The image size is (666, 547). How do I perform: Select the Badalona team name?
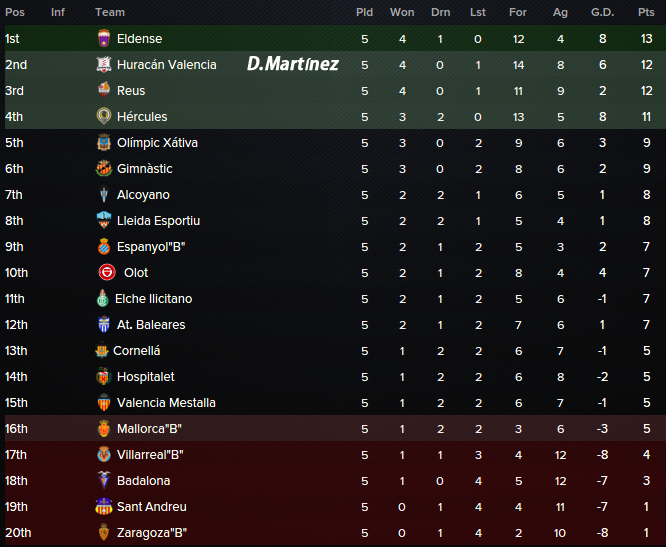pyautogui.click(x=144, y=481)
